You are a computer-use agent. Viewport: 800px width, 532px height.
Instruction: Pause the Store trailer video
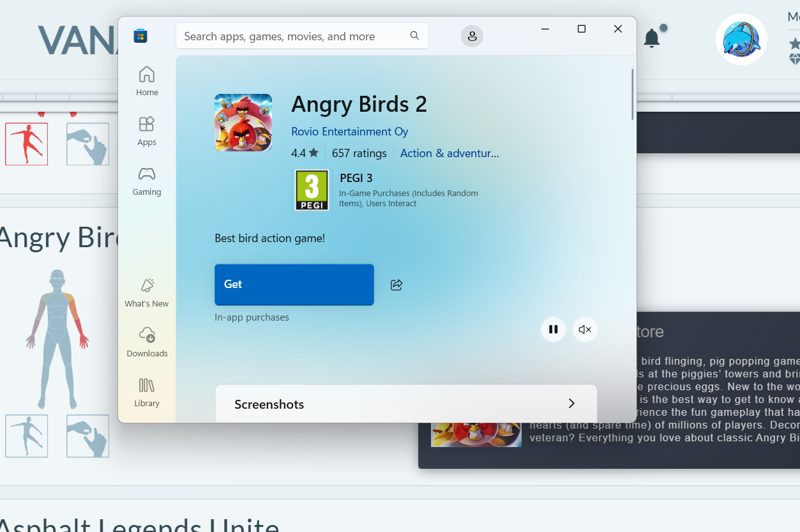[554, 330]
